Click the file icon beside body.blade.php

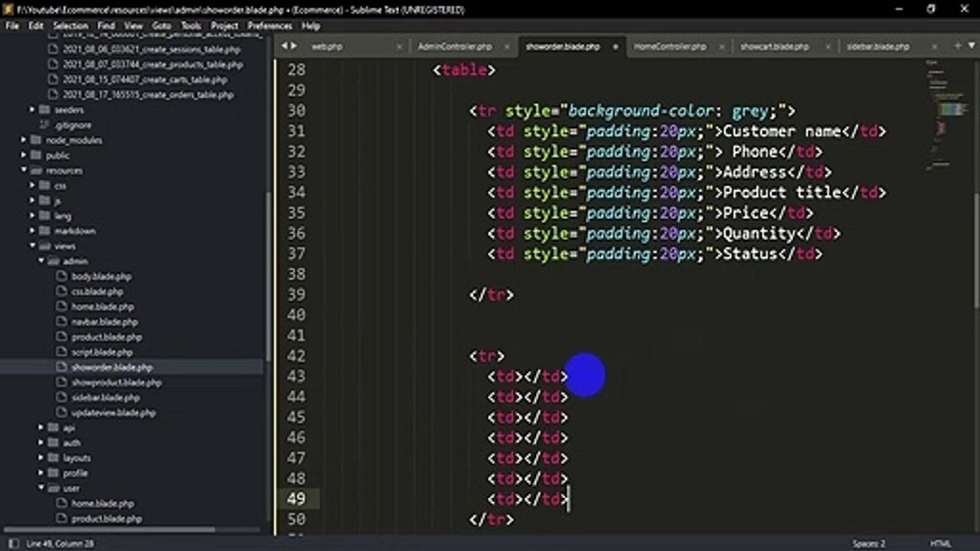(61, 276)
